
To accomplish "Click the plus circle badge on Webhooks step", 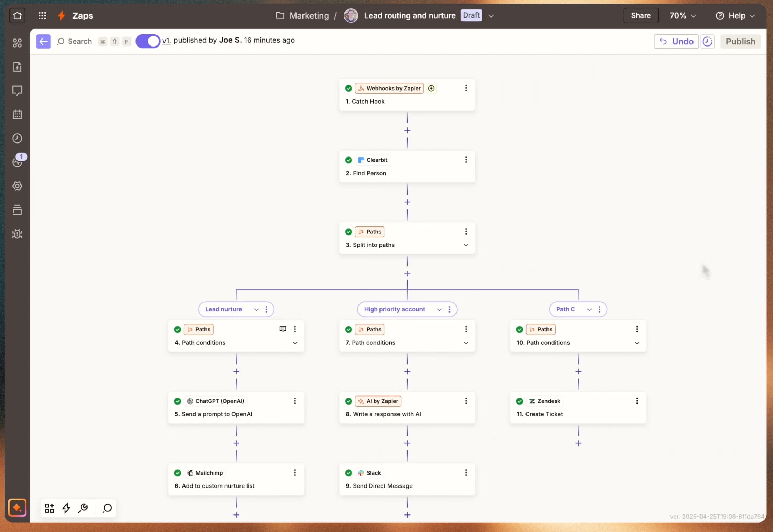I will pyautogui.click(x=431, y=88).
